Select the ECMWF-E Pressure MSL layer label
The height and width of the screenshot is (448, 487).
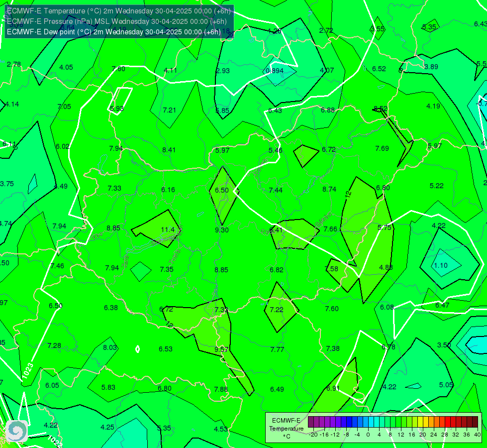[x=116, y=21]
